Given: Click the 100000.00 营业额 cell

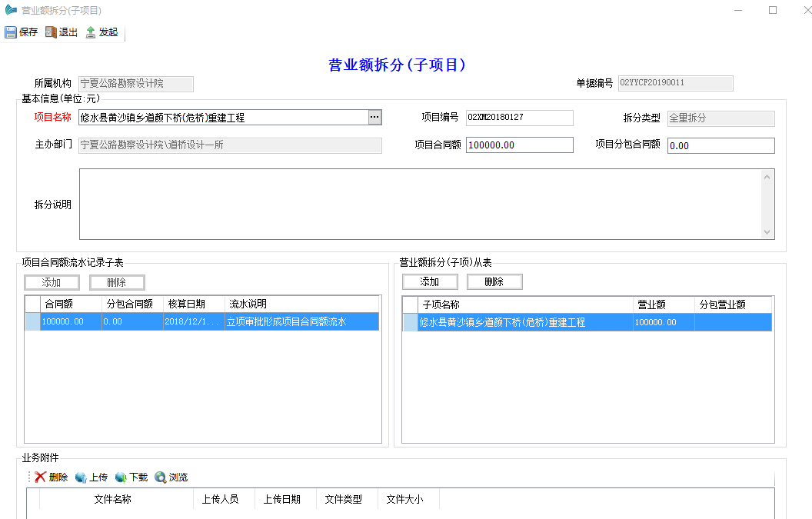Looking at the screenshot, I should [664, 322].
